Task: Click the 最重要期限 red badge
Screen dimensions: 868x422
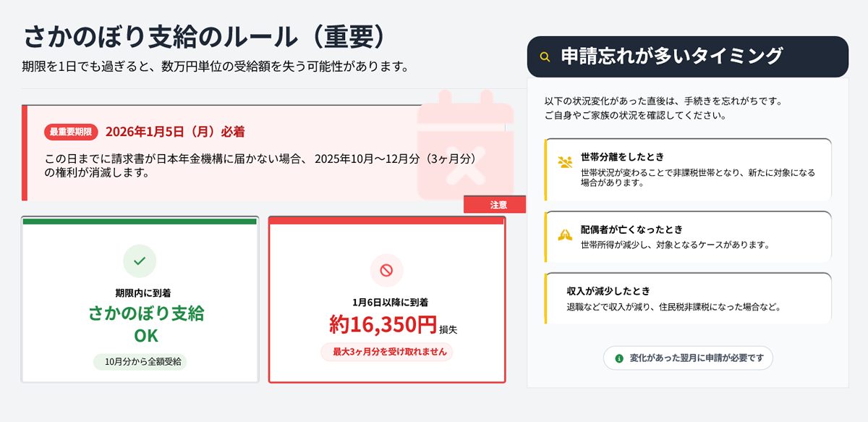Action: [x=71, y=132]
